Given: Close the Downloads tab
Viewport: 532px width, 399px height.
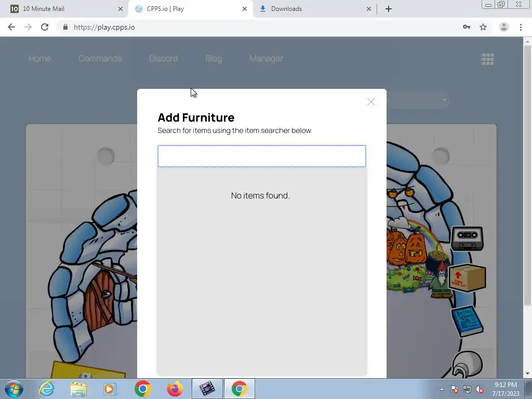Looking at the screenshot, I should pyautogui.click(x=369, y=9).
